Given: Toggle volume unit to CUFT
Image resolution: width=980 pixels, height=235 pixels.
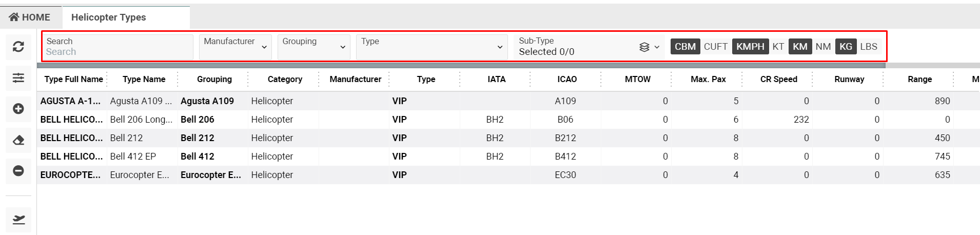Looking at the screenshot, I should [x=715, y=47].
